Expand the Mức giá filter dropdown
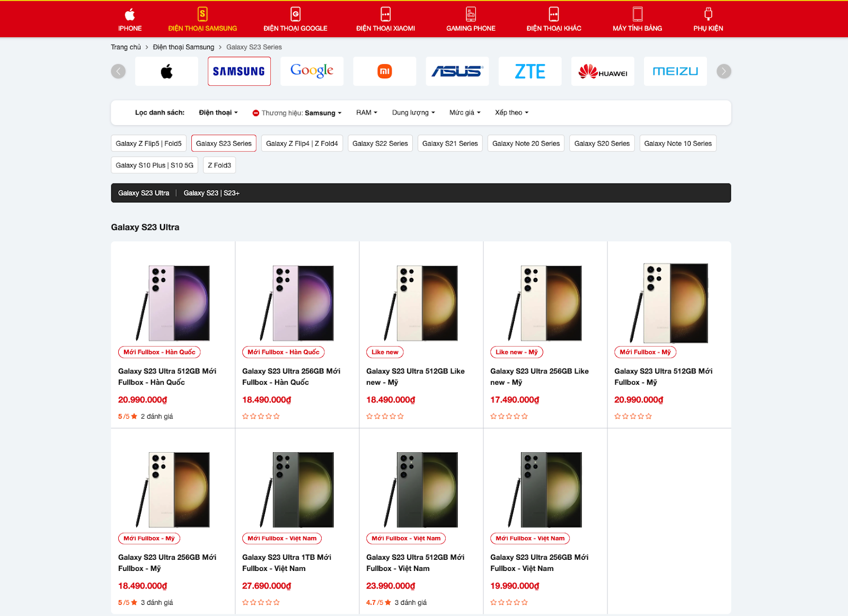Image resolution: width=848 pixels, height=616 pixels. coord(465,112)
